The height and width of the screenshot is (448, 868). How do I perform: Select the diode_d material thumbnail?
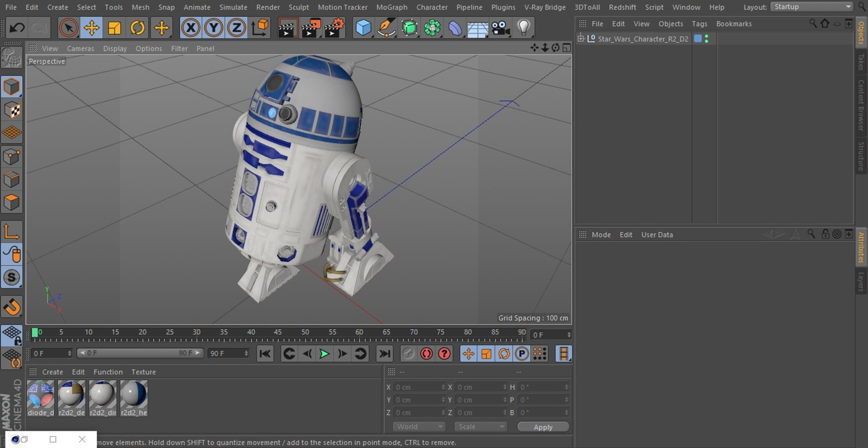[x=41, y=398]
